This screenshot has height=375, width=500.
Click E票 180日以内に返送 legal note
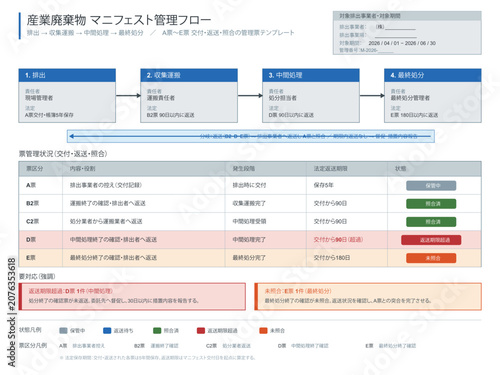414,115
